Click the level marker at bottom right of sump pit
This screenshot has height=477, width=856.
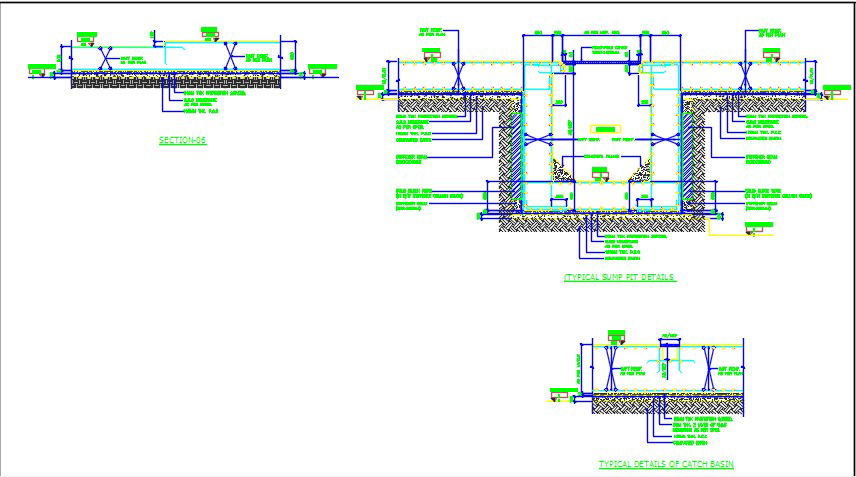759,227
